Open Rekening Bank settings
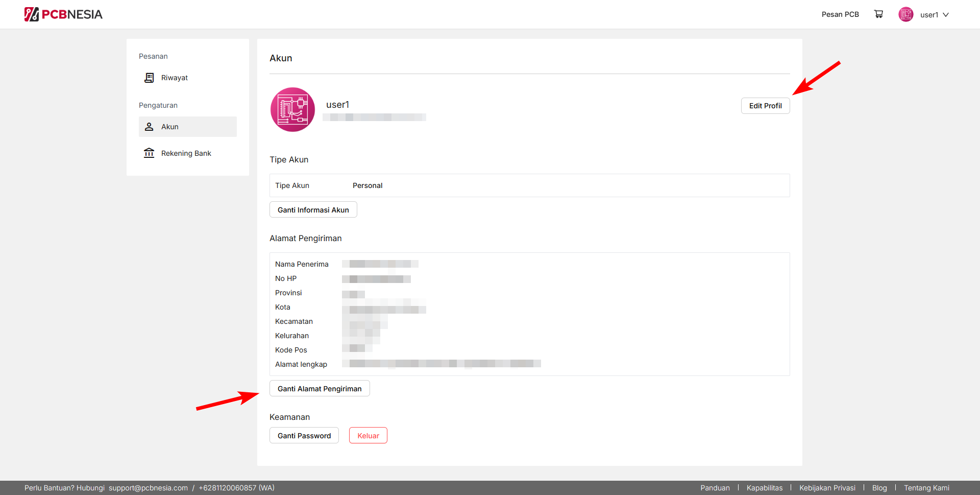The height and width of the screenshot is (495, 980). pos(188,153)
